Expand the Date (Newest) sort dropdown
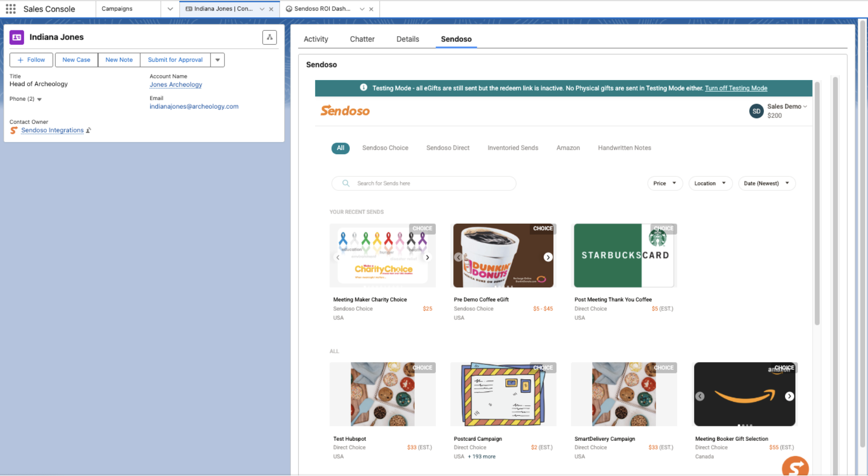Screen dimensions: 868x476 pos(766,183)
